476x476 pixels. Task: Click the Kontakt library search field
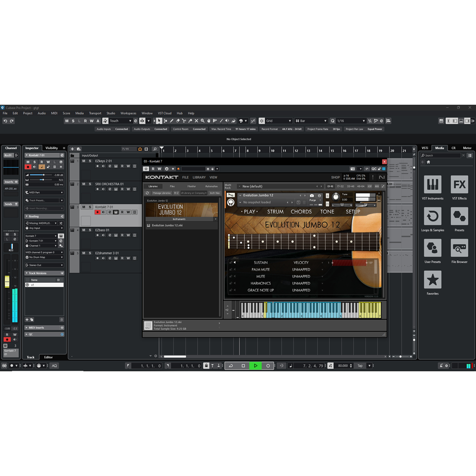pyautogui.click(x=194, y=193)
